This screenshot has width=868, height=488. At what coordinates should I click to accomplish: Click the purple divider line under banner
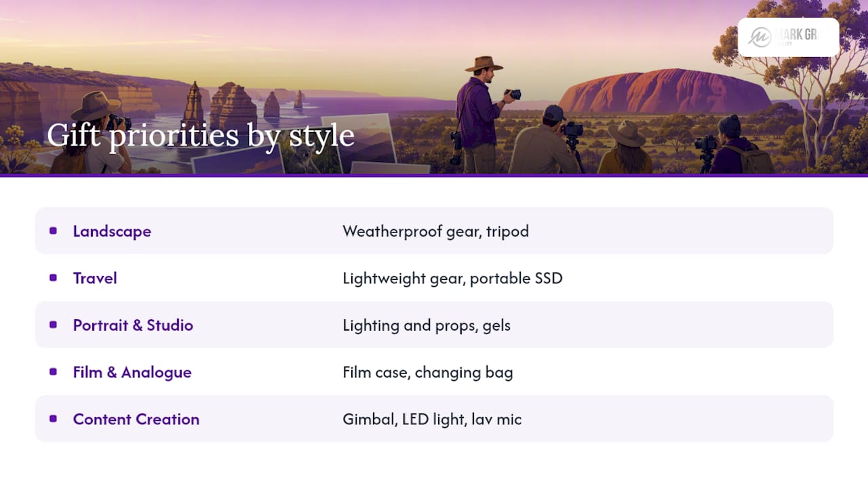tap(434, 176)
